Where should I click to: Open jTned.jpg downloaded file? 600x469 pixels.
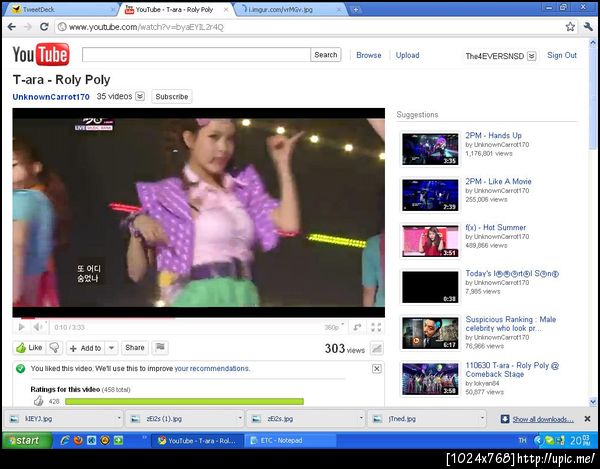point(424,419)
